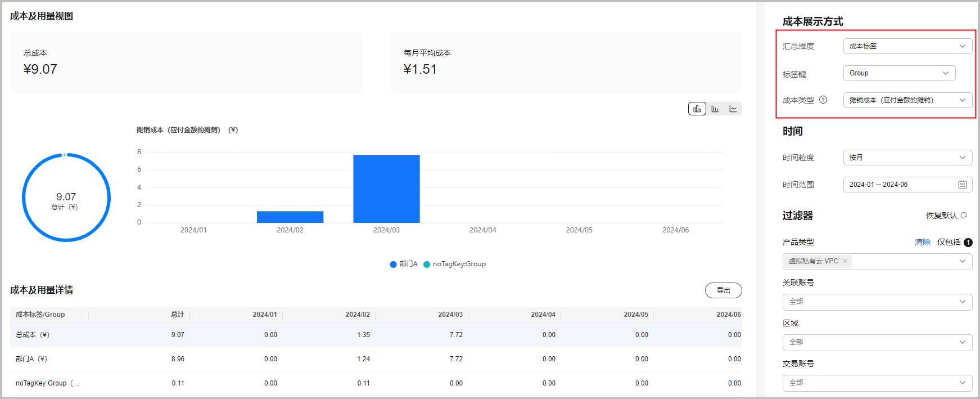Click the 成本标签/Group column header
This screenshot has width=980, height=399.
tap(40, 315)
